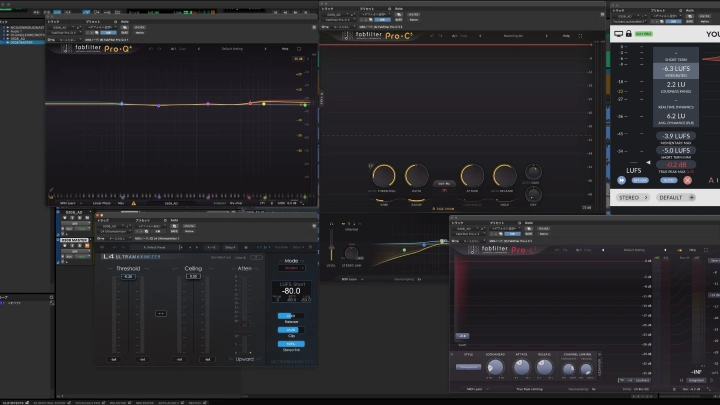Click the -6.3 LUFS integrated readout
Screen dimensions: 720x405
click(x=676, y=69)
